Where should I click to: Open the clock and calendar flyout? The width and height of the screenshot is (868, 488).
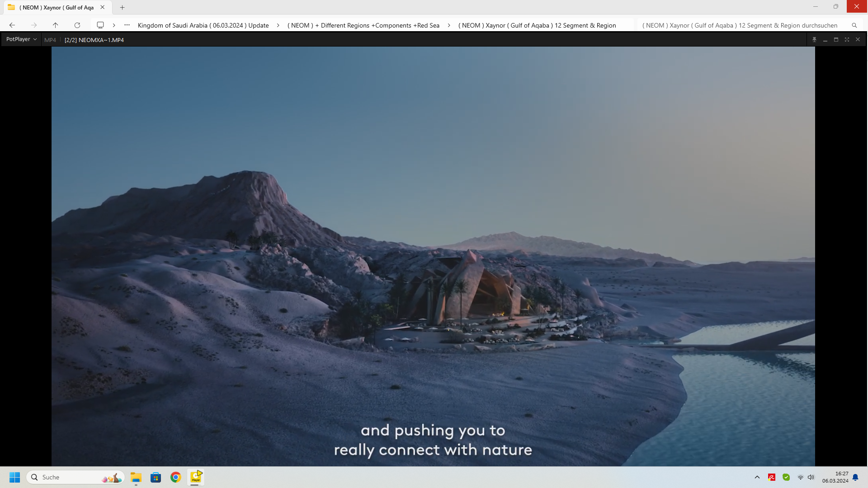pyautogui.click(x=835, y=477)
